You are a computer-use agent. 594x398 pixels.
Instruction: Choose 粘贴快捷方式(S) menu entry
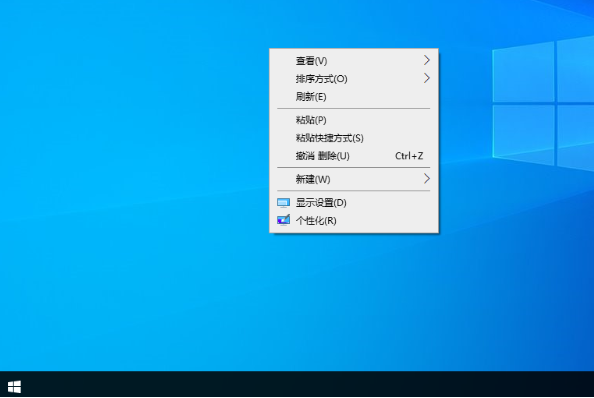[x=354, y=138]
